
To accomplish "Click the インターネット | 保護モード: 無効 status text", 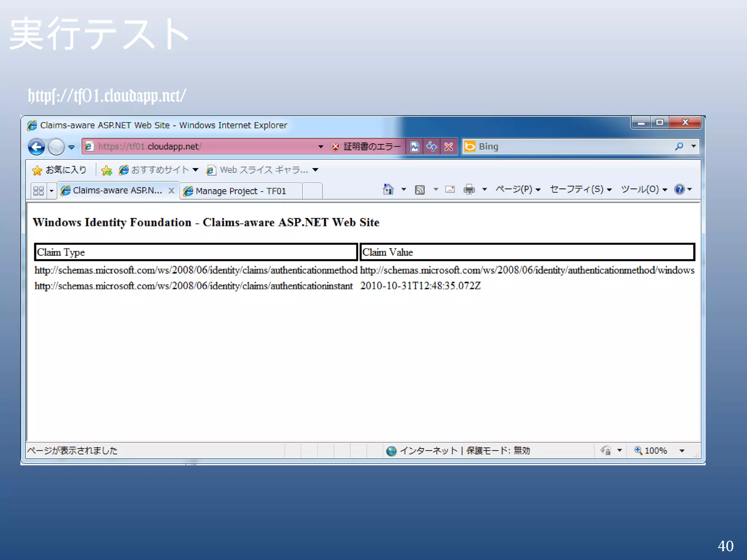I will [465, 451].
